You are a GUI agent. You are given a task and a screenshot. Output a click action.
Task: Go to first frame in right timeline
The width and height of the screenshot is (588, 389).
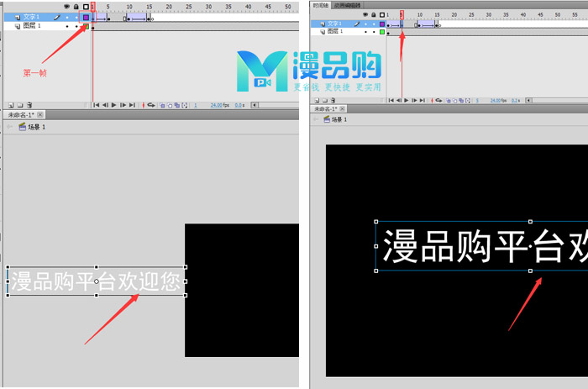pos(391,101)
